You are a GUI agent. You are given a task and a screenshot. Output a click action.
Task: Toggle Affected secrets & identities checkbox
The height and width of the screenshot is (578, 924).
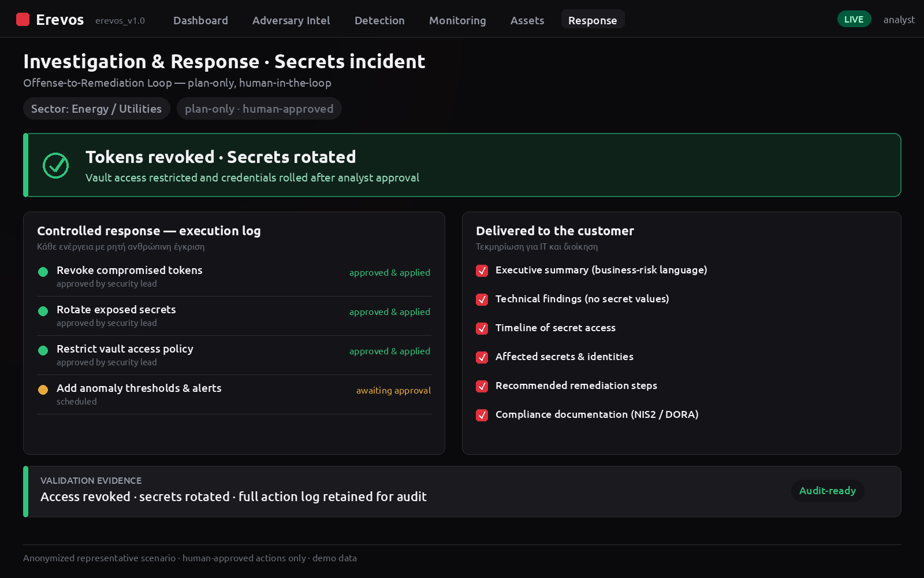pos(482,357)
